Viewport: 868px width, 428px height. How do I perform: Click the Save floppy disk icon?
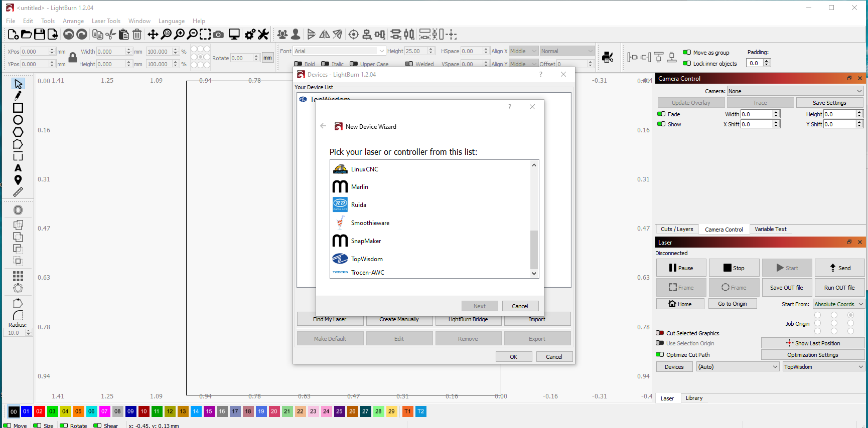(x=40, y=34)
